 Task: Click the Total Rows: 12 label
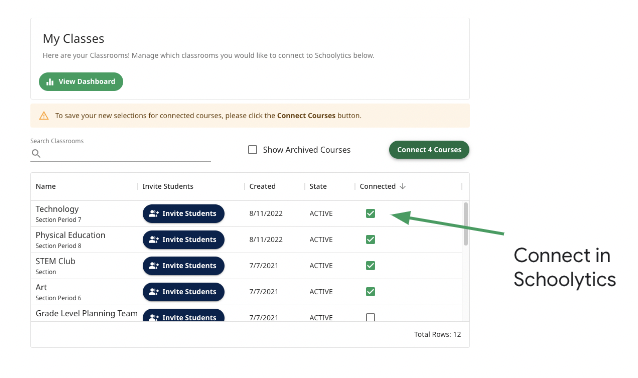[437, 334]
